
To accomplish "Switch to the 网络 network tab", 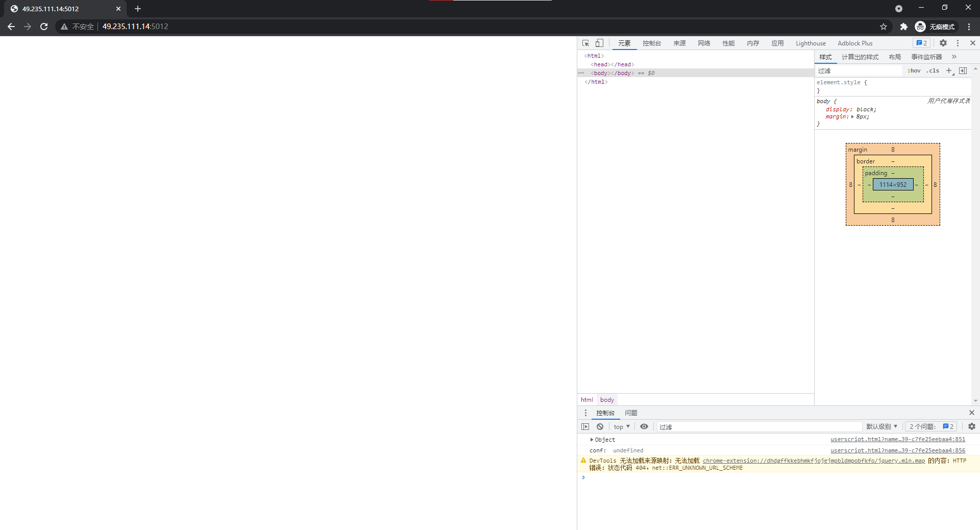I will pos(704,43).
